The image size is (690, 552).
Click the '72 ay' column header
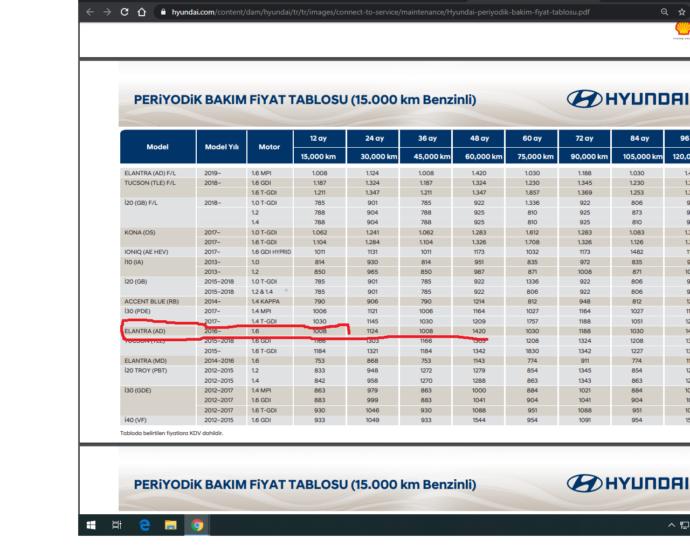tap(584, 138)
